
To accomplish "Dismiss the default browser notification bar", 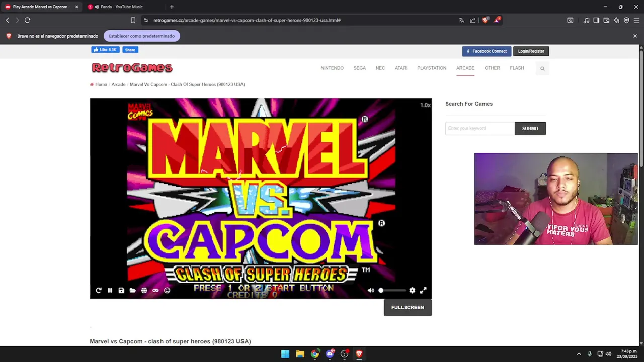I will click(635, 36).
